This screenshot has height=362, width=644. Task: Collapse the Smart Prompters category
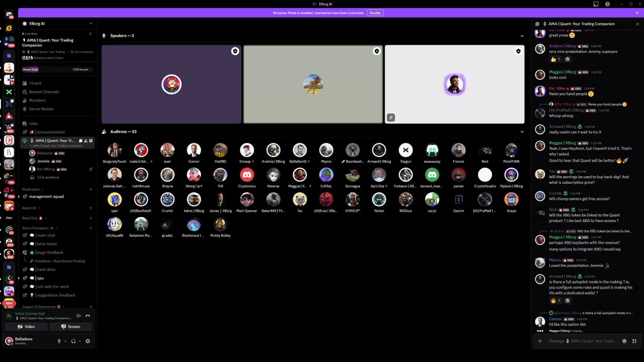point(39,228)
